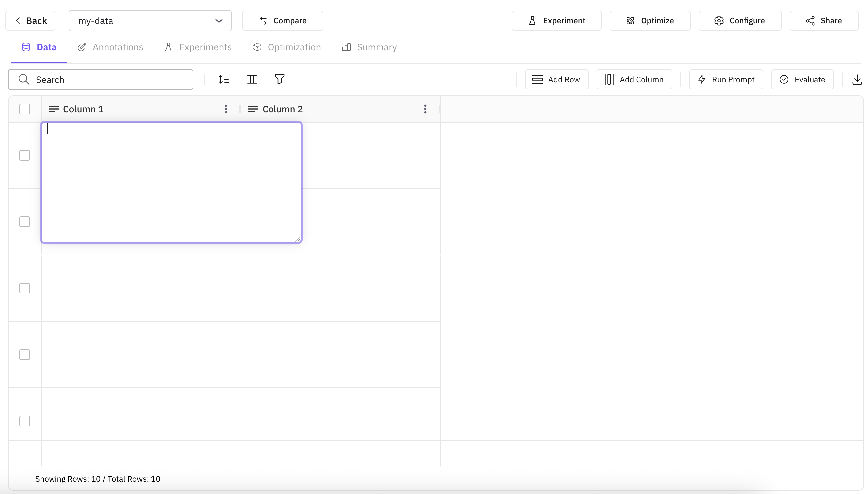Switch to the Annotations tab

tap(110, 47)
